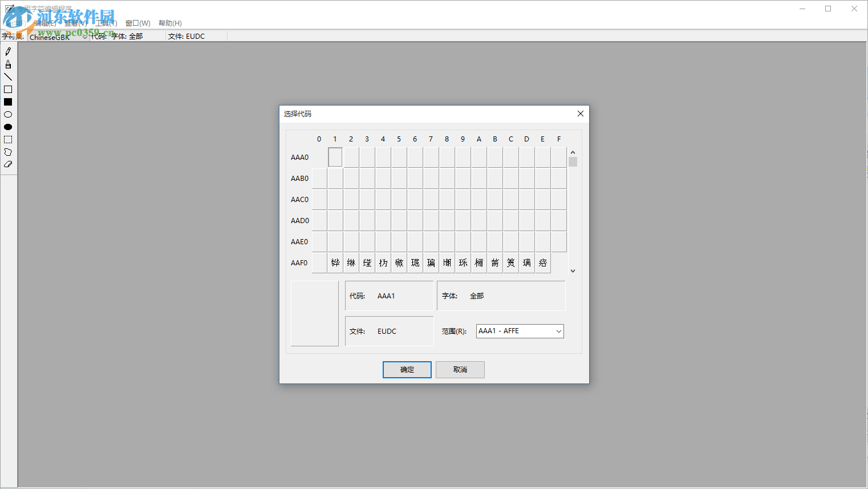Viewport: 868px width, 489px height.
Task: Select the character cell at code AAF5
Action: (x=399, y=262)
